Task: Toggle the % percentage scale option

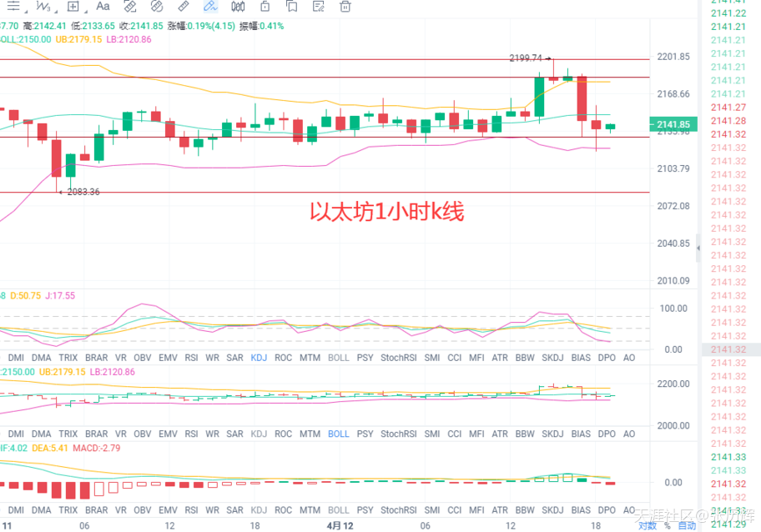Action: [667, 525]
